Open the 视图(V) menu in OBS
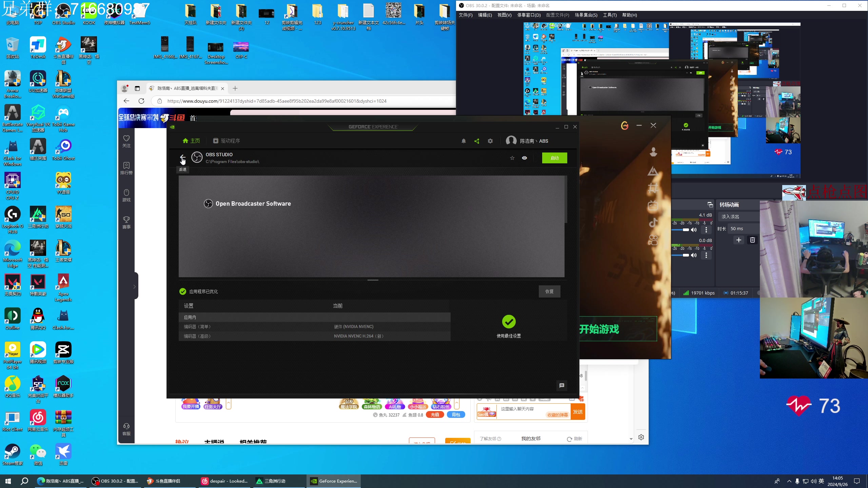The width and height of the screenshot is (868, 488). tap(505, 15)
